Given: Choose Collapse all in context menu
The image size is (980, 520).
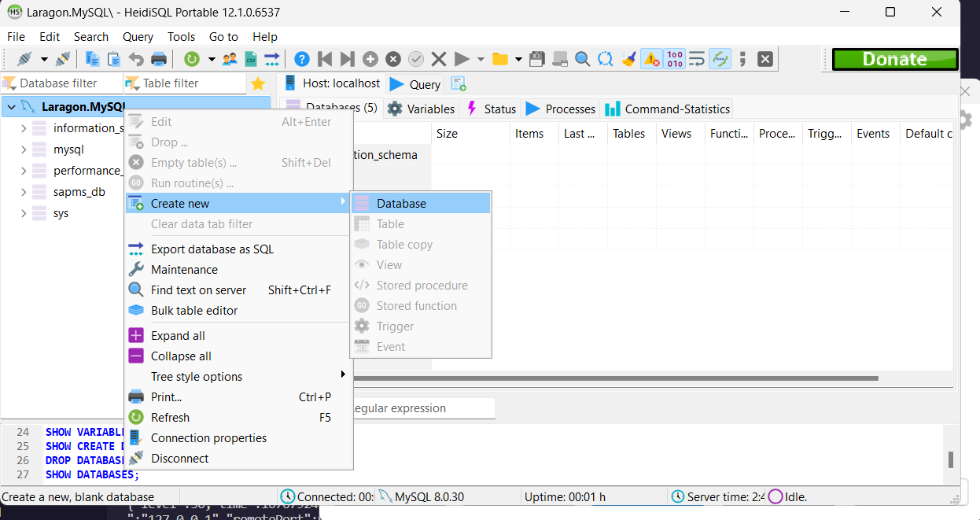Looking at the screenshot, I should (238, 356).
